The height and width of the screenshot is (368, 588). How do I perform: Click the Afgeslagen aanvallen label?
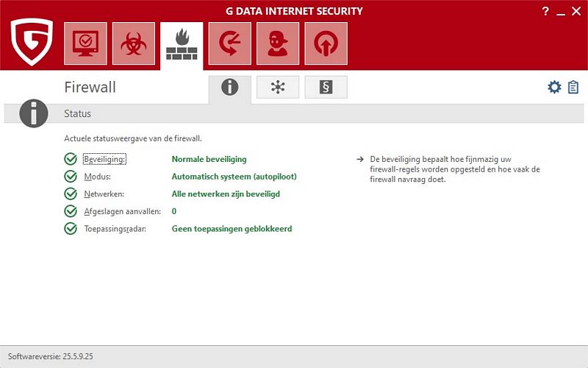click(x=122, y=211)
